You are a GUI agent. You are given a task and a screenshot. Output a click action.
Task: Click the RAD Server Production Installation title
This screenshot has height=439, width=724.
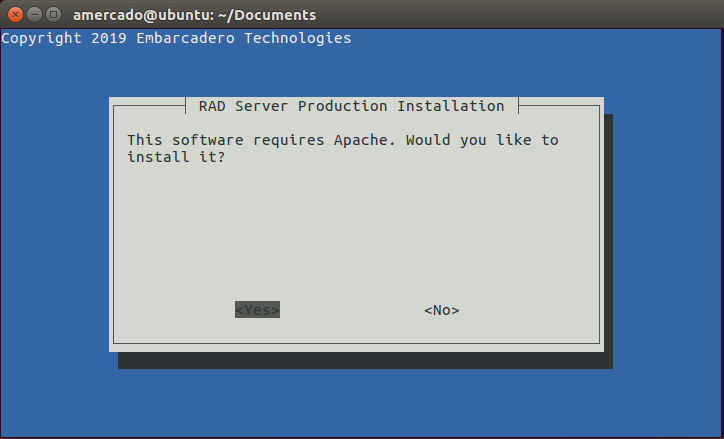351,106
